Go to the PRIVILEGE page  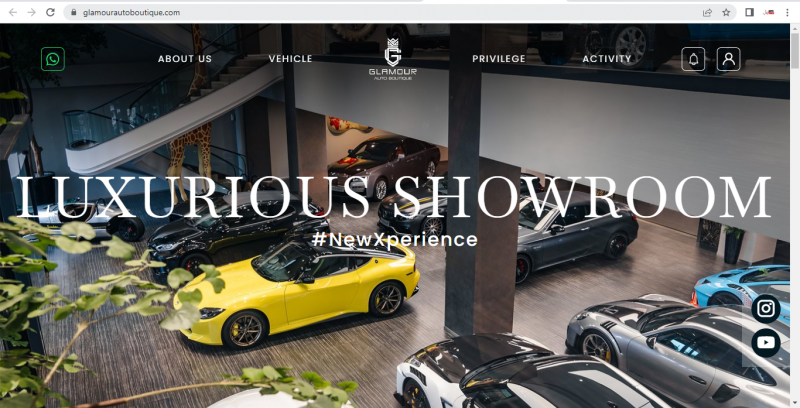[x=498, y=59]
